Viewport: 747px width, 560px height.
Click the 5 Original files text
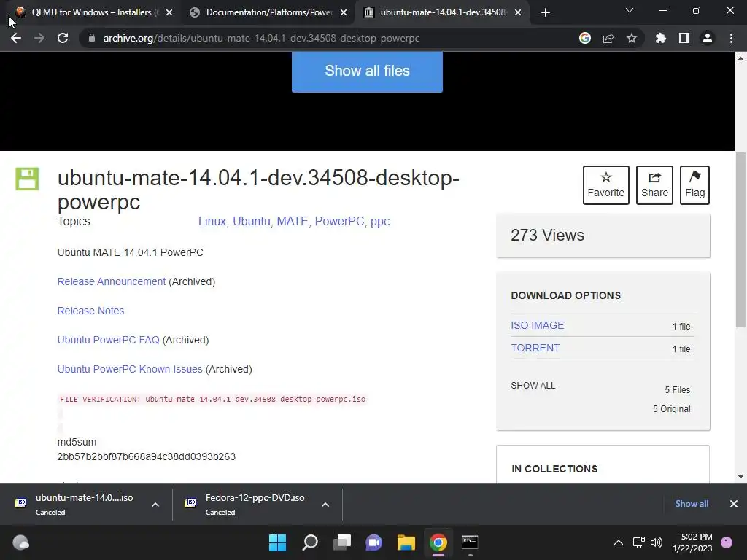tap(671, 409)
